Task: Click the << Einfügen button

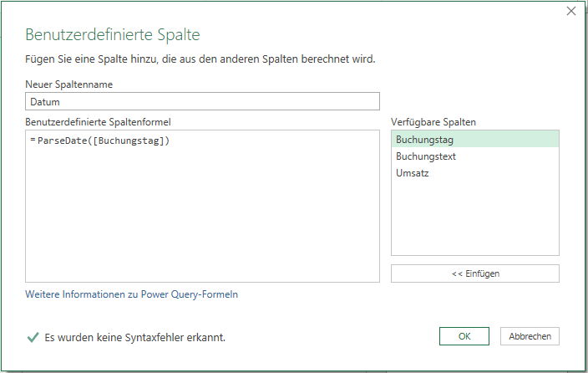Action: pyautogui.click(x=475, y=273)
